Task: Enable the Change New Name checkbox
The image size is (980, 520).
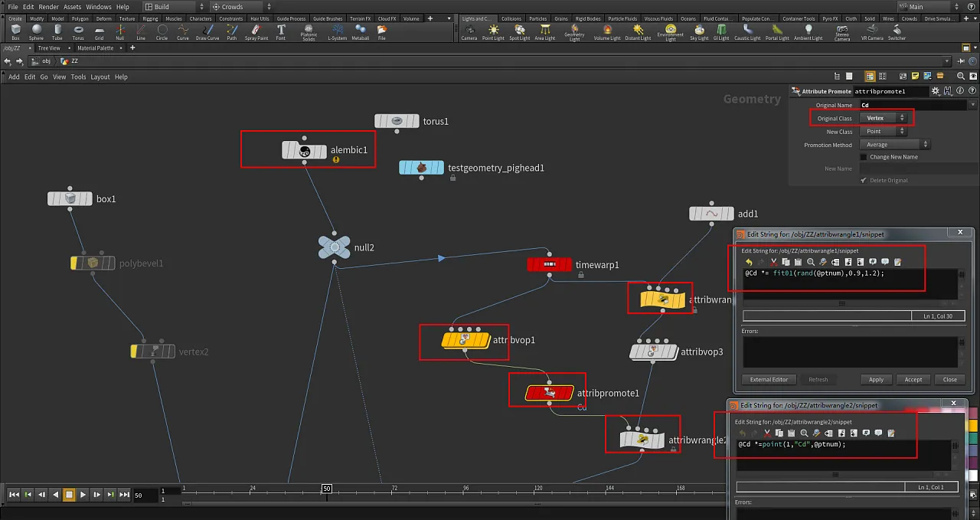Action: click(x=864, y=157)
